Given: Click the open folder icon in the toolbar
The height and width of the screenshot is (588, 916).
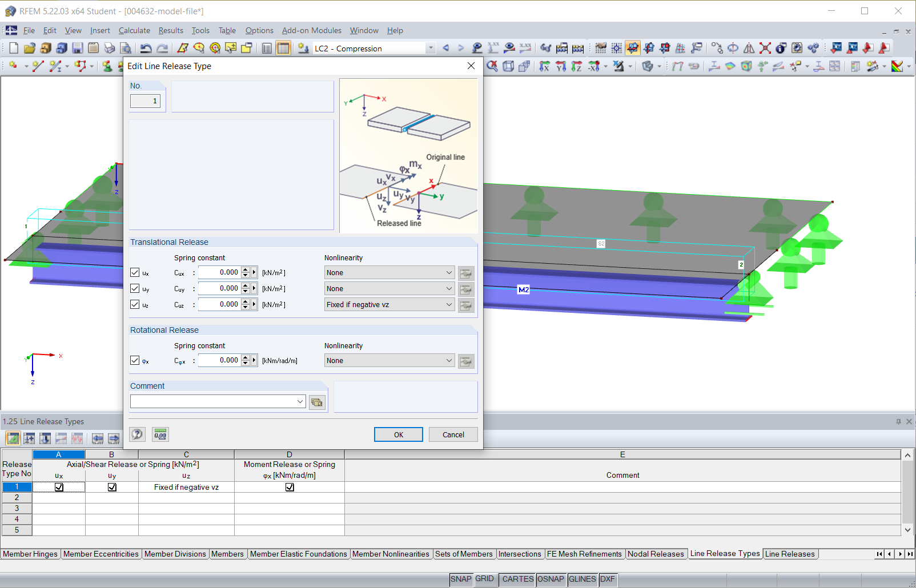Looking at the screenshot, I should [30, 49].
